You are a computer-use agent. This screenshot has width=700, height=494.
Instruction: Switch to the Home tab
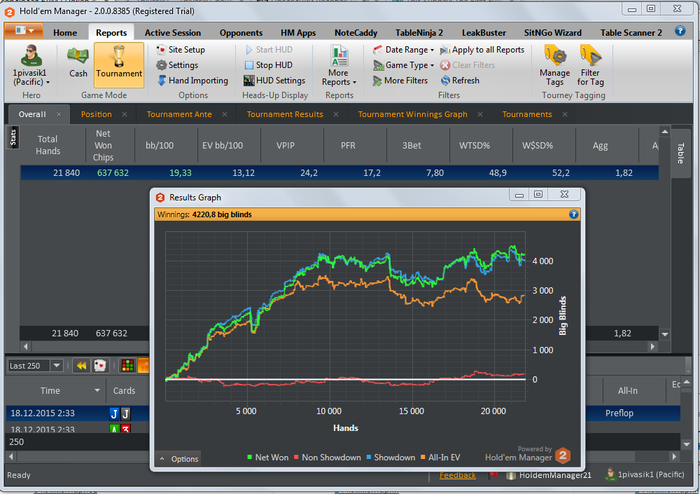[x=65, y=33]
